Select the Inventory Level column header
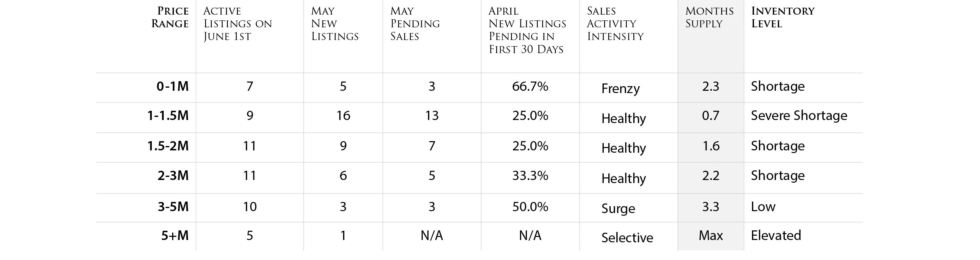The height and width of the screenshot is (260, 980). tap(783, 17)
